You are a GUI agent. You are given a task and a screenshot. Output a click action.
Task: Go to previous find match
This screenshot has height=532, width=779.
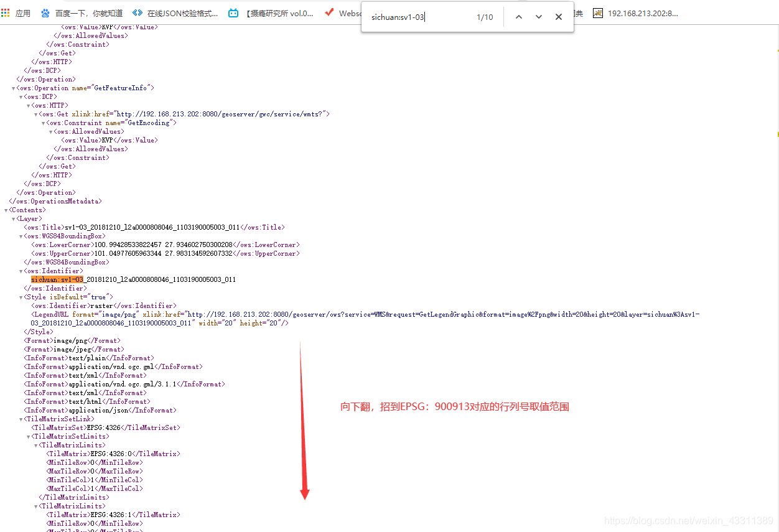[x=518, y=17]
